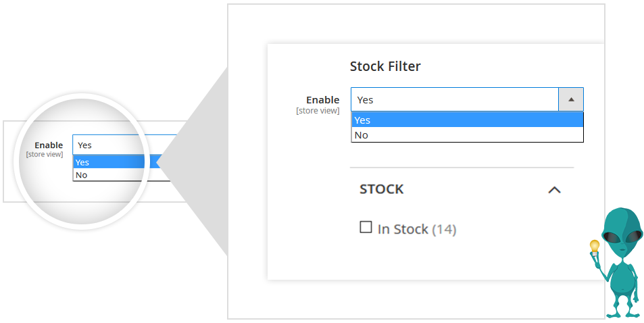Click the (14) count beside In Stock
This screenshot has height=323, width=644.
(x=444, y=229)
